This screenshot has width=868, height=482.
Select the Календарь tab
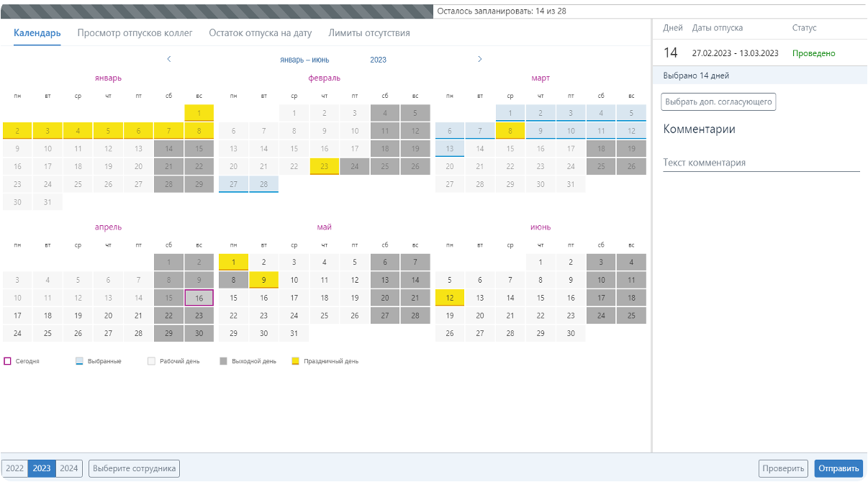coord(37,33)
